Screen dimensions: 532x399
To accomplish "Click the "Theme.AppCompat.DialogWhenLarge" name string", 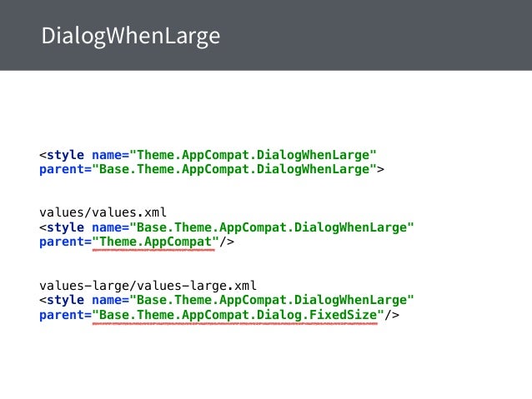I will (x=253, y=155).
